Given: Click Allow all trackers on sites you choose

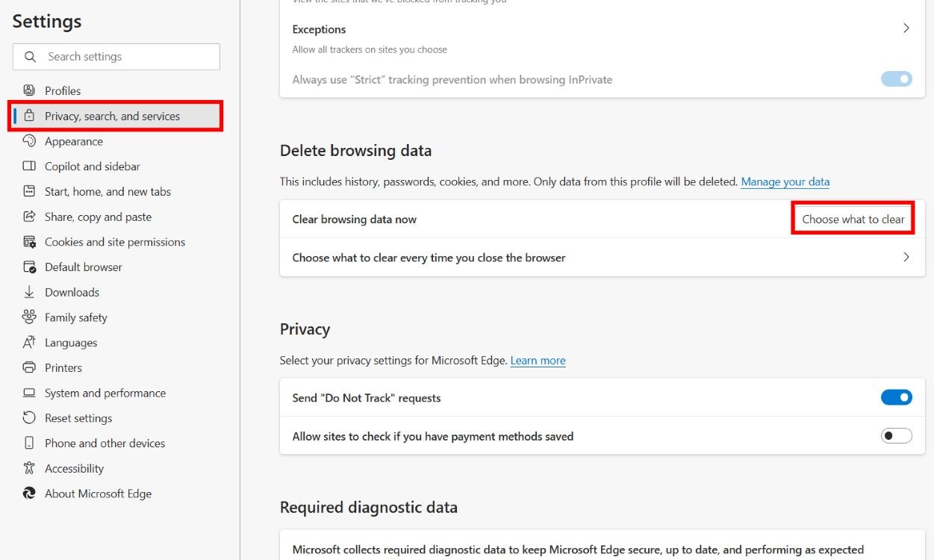Looking at the screenshot, I should click(x=370, y=49).
